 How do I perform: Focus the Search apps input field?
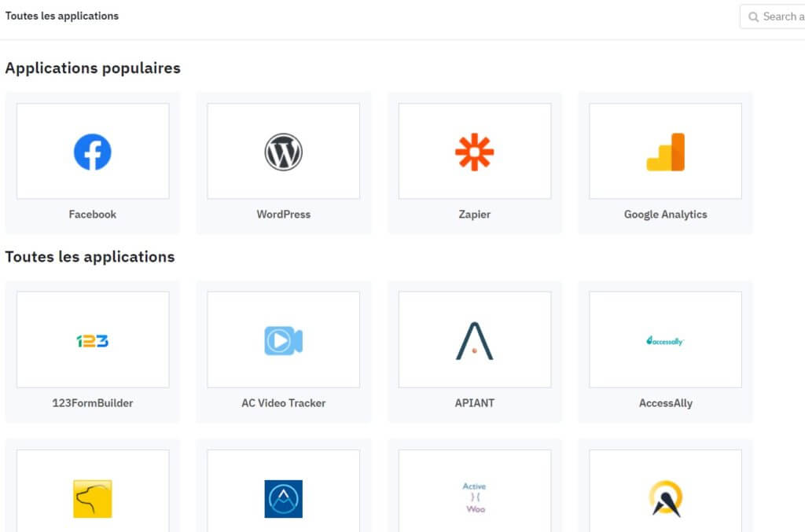[773, 17]
